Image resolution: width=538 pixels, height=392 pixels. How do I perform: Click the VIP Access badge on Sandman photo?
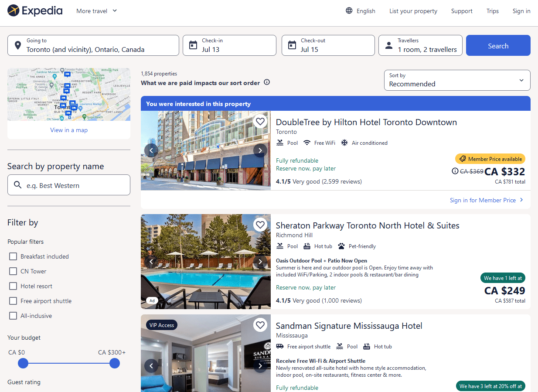pos(162,325)
